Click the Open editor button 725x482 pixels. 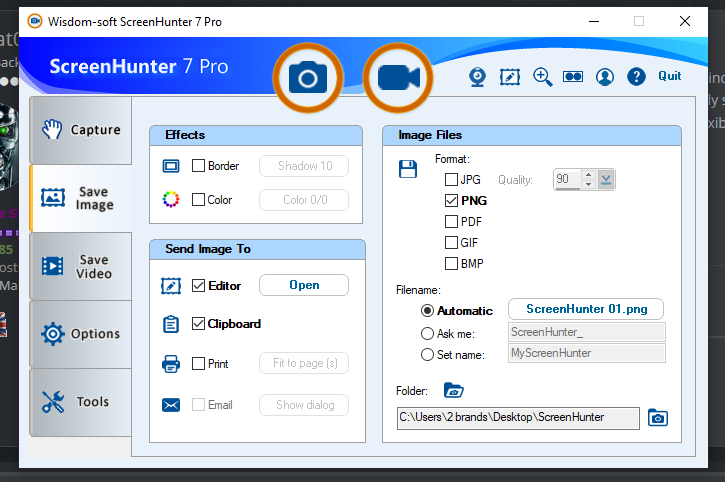[304, 285]
